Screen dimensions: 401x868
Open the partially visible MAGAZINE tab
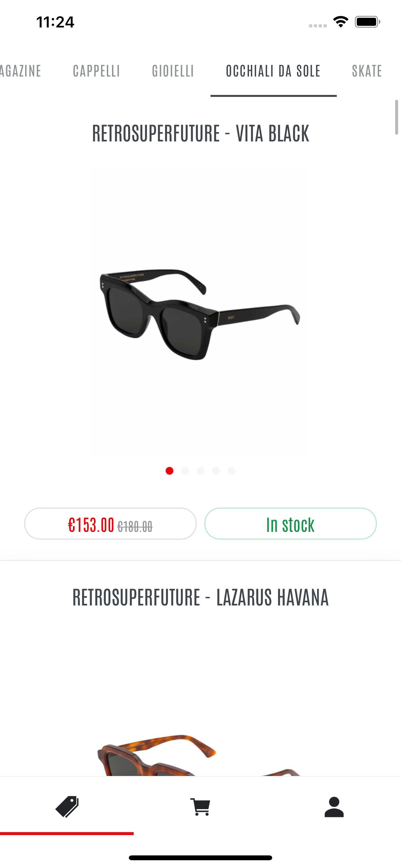[20, 71]
